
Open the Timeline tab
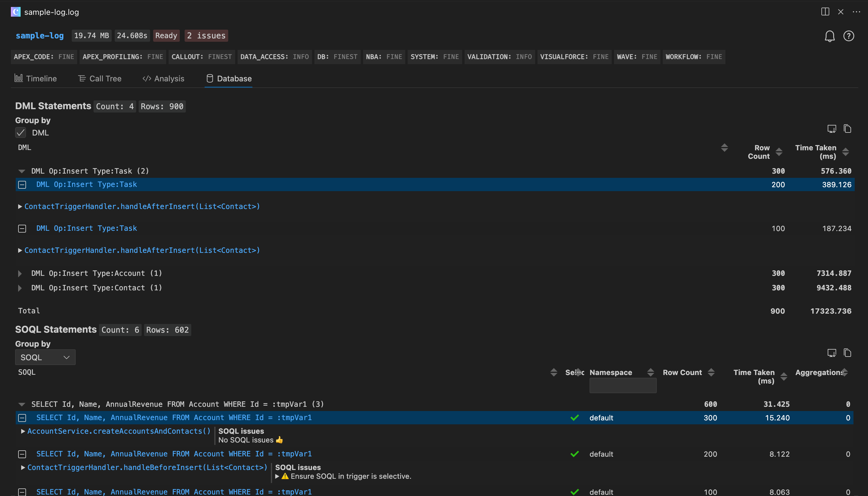click(x=35, y=78)
